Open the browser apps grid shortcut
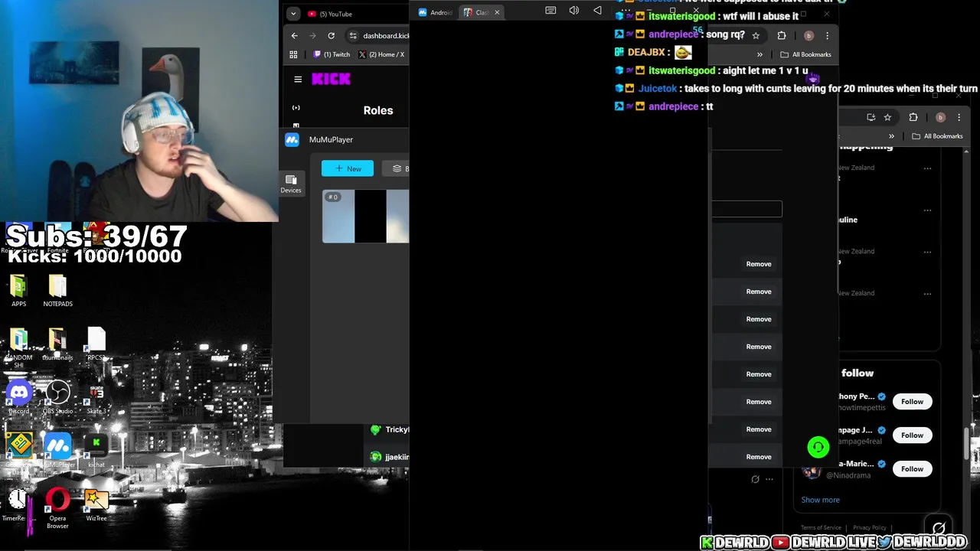 coord(293,54)
